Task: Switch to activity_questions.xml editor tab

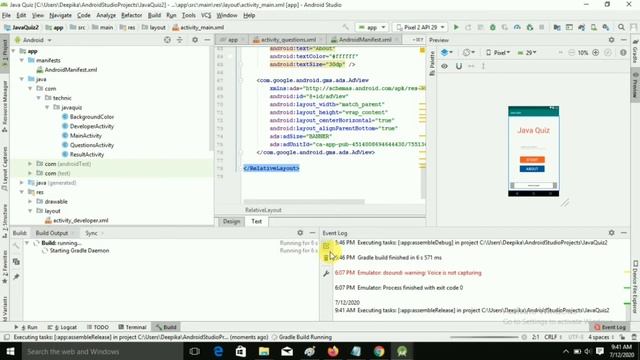Action: 288,40
